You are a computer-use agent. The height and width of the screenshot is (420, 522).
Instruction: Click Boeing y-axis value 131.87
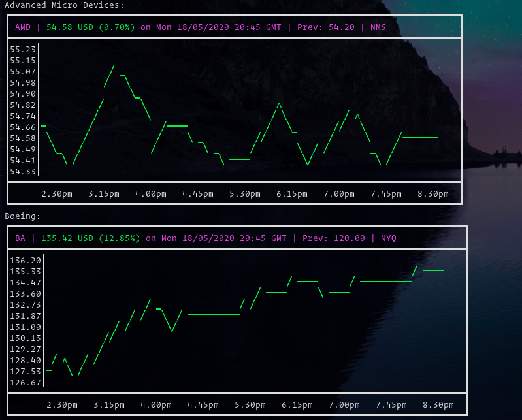25,316
